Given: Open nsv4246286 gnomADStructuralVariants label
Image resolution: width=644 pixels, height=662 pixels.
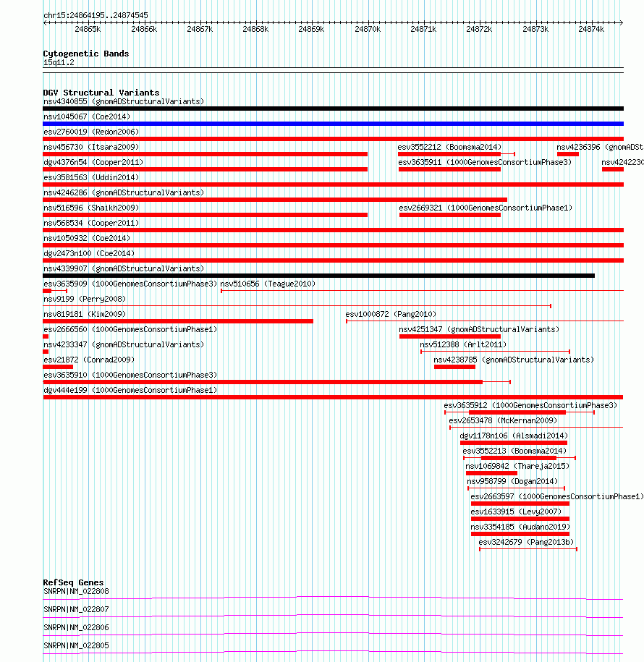Looking at the screenshot, I should click(x=124, y=192).
